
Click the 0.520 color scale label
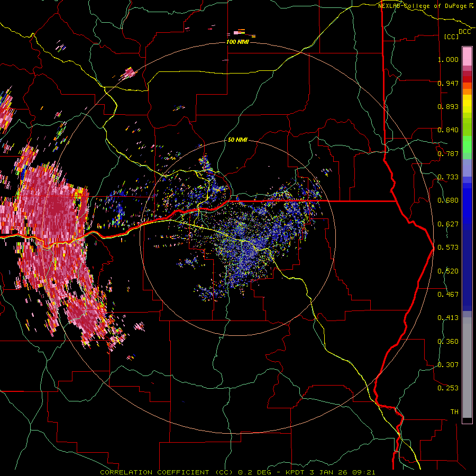point(448,271)
